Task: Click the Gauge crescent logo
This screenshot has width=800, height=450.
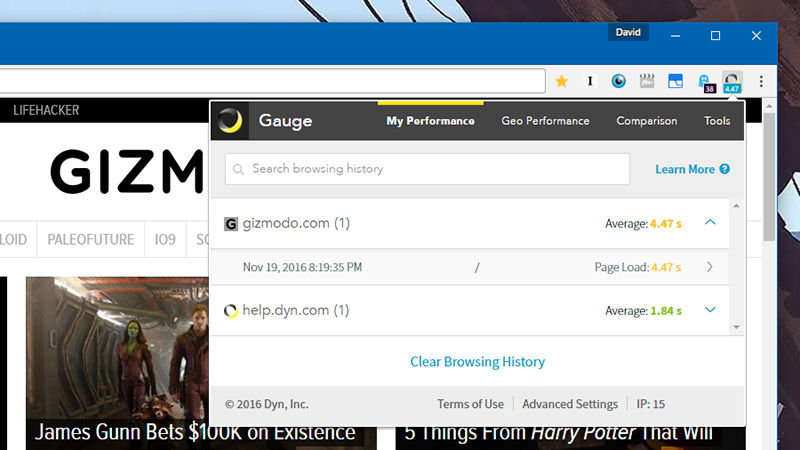Action: (230, 121)
